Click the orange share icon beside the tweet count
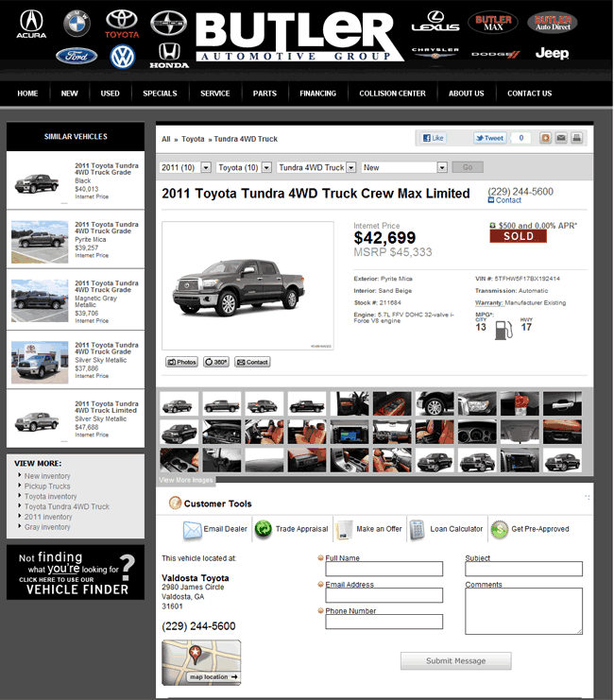Viewport: 614px width, 700px height. [545, 138]
